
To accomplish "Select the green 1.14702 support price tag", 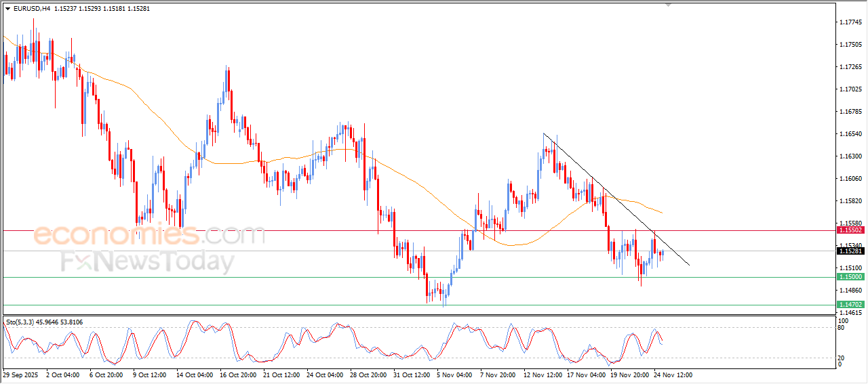I will point(850,305).
